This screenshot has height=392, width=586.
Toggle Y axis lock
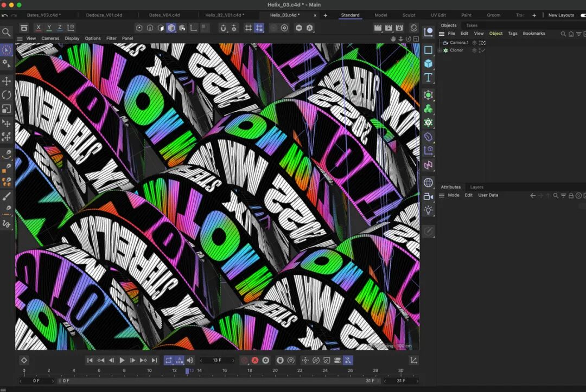click(49, 28)
